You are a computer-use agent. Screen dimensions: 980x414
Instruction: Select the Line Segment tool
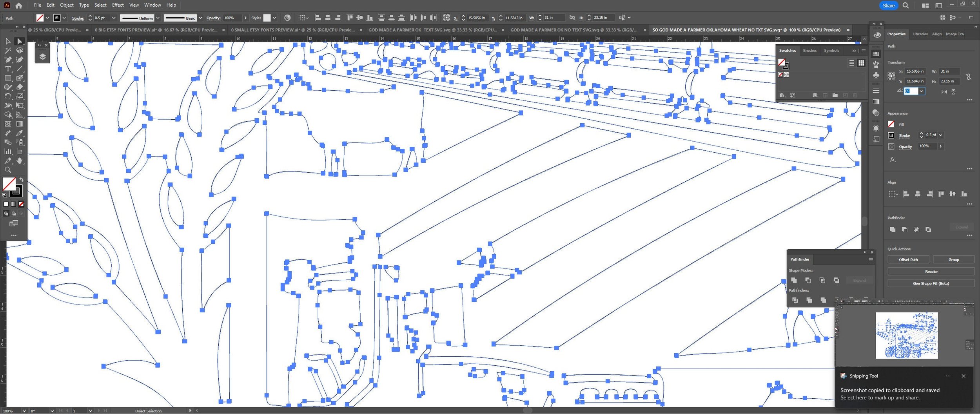pyautogui.click(x=20, y=69)
